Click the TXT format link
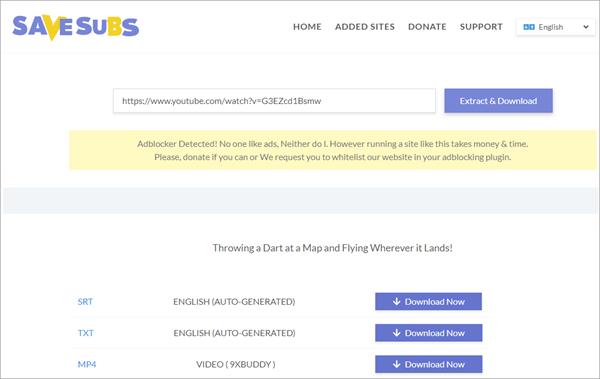 (x=86, y=333)
